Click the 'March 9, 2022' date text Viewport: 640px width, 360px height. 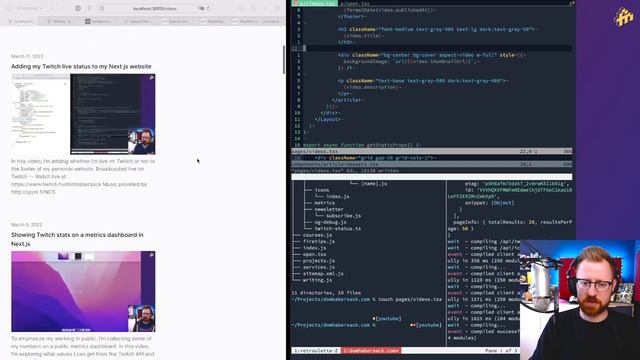point(27,225)
